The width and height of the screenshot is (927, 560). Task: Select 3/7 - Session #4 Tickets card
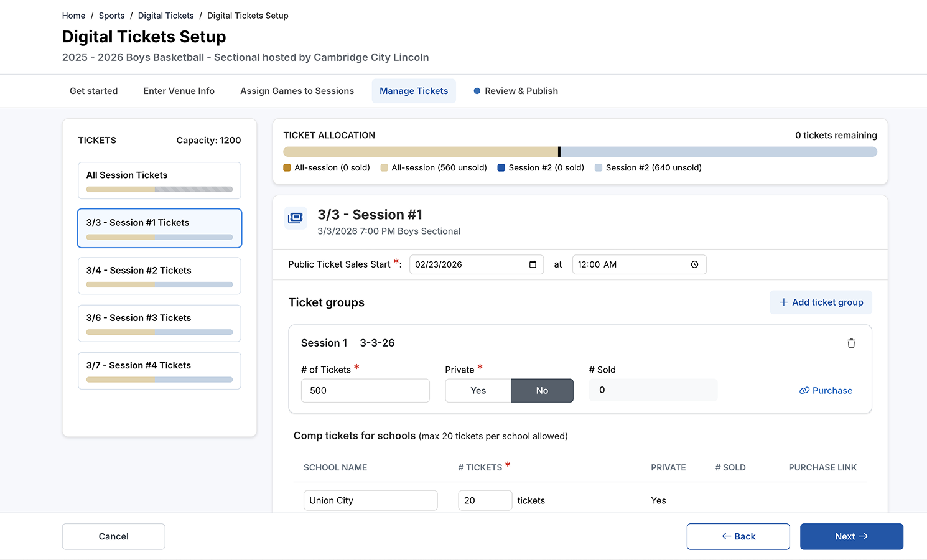coord(159,371)
